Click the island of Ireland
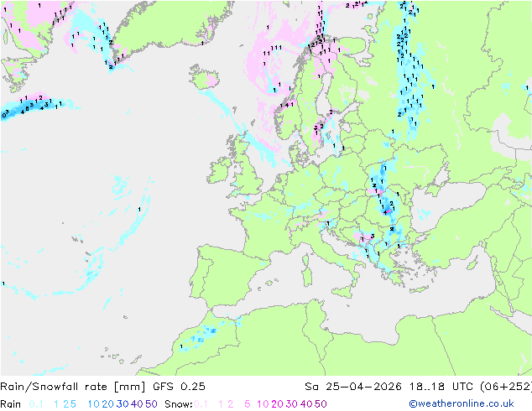This screenshot has width=532, height=411. click(x=220, y=169)
